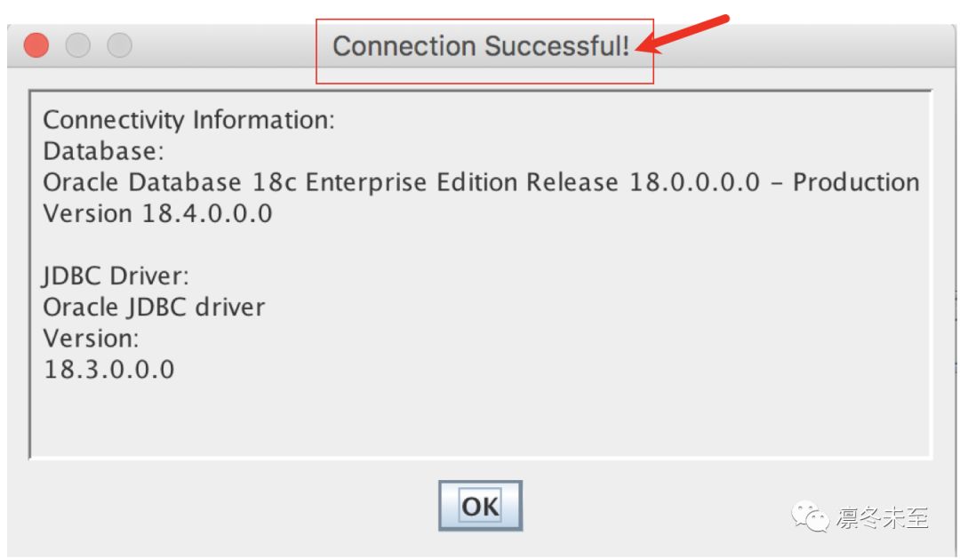Image resolution: width=960 pixels, height=560 pixels.
Task: Click the Enterprise Edition Release text
Action: click(x=462, y=182)
